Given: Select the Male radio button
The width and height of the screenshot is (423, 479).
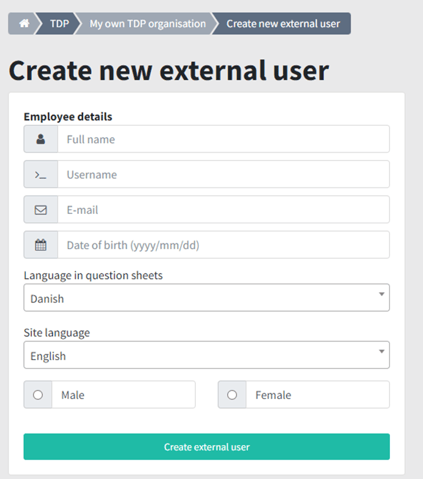Looking at the screenshot, I should [38, 395].
